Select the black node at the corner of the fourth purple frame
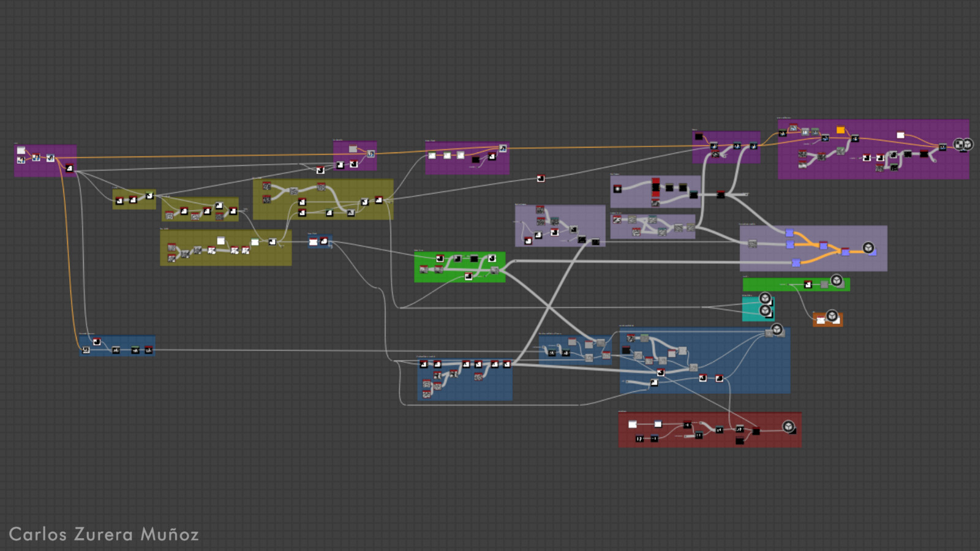Screen dimensions: 980x551 tap(699, 136)
